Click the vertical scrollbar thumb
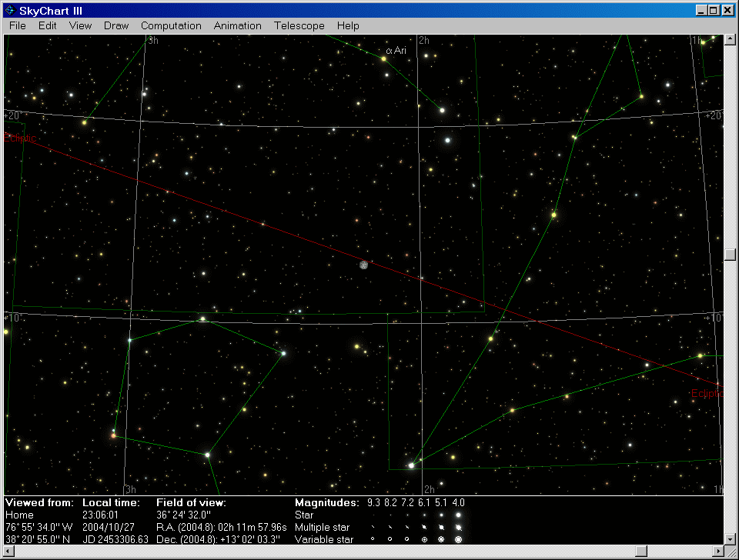 tap(731, 255)
